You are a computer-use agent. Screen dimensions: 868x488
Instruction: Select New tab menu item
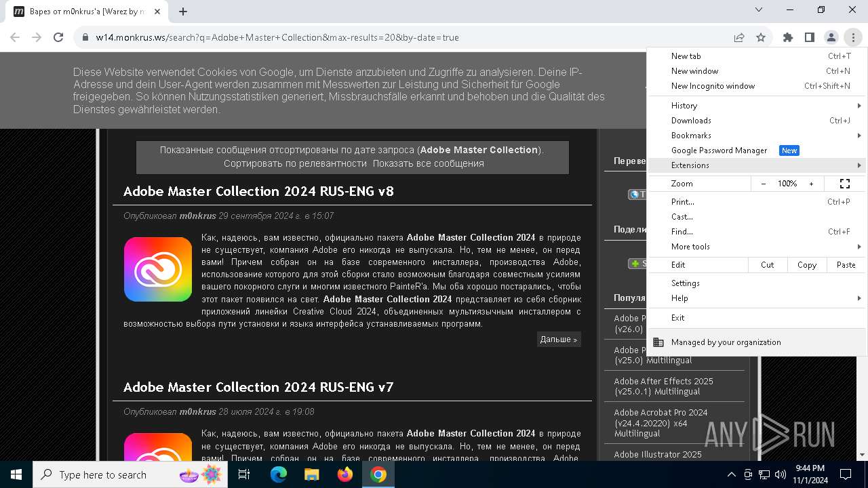pos(756,56)
